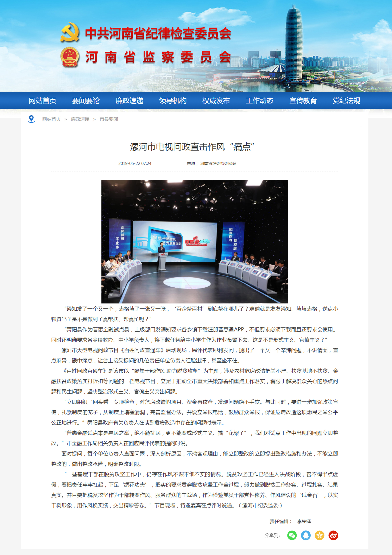Screen dimensions: 392x555
Task: Click the TV studio article photo
Action: click(x=194, y=241)
